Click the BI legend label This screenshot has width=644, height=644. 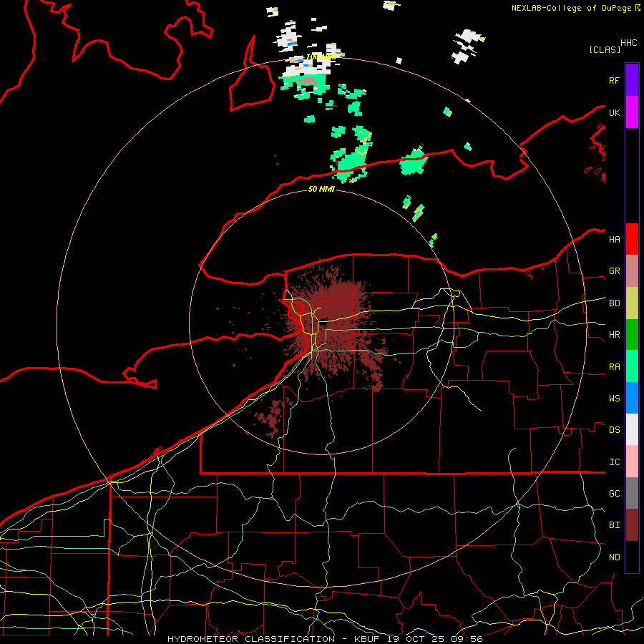click(614, 525)
